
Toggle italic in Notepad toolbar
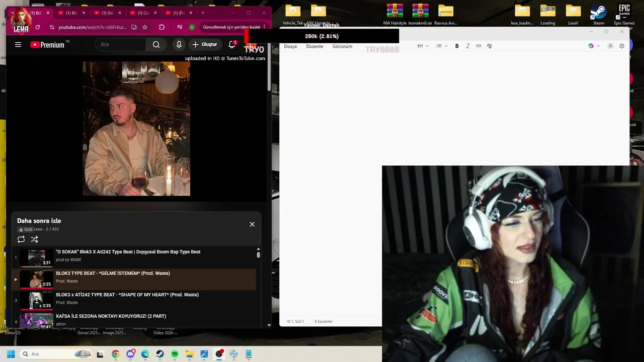click(x=467, y=46)
